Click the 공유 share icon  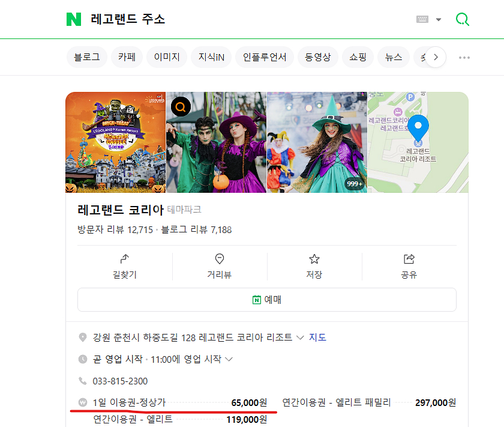pyautogui.click(x=409, y=259)
